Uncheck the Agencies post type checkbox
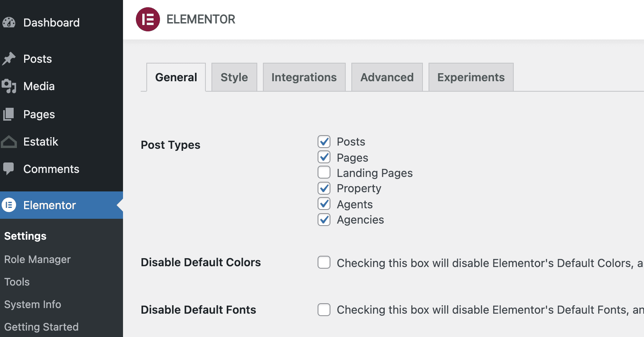Image resolution: width=644 pixels, height=337 pixels. 324,220
